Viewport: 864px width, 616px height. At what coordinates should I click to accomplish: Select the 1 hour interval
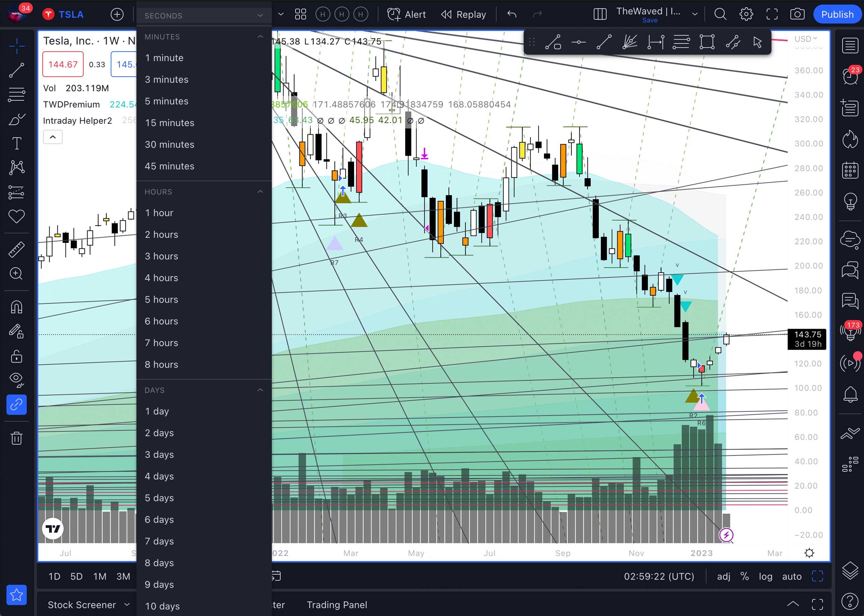click(204, 213)
